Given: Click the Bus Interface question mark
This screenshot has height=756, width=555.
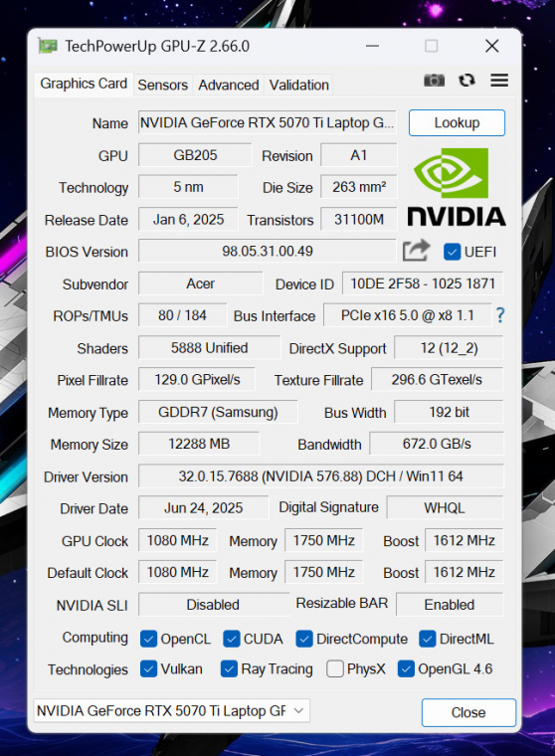Looking at the screenshot, I should (x=500, y=315).
